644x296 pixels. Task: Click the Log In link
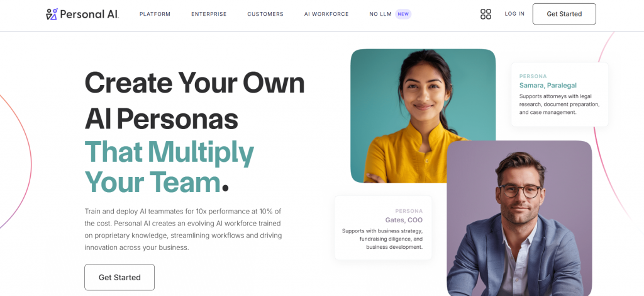coord(514,14)
